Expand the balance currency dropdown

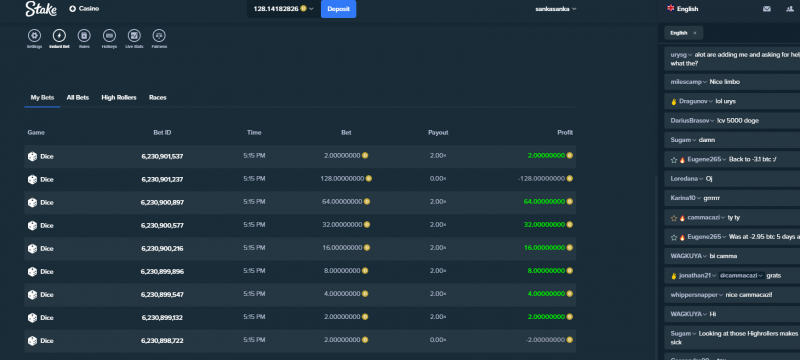pos(311,9)
